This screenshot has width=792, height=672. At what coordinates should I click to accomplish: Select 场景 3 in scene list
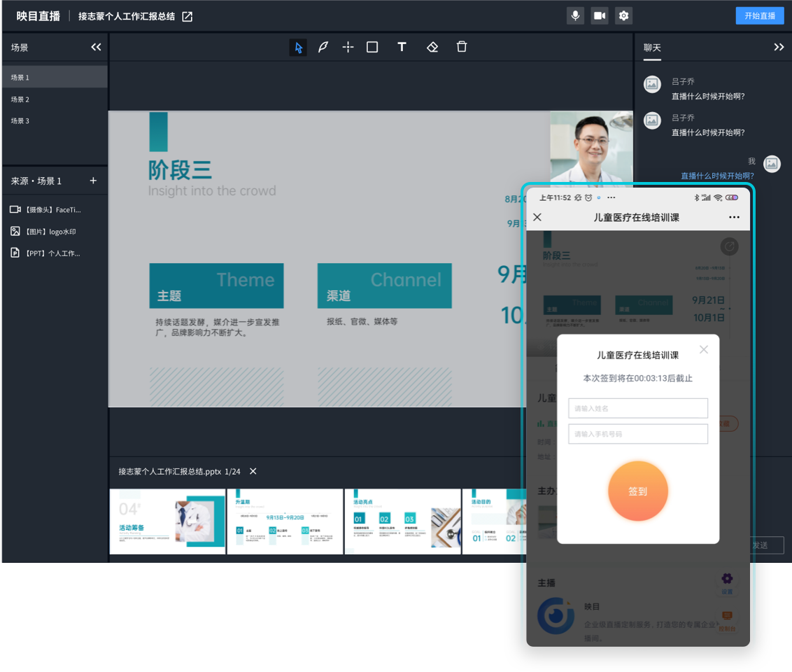(x=20, y=121)
